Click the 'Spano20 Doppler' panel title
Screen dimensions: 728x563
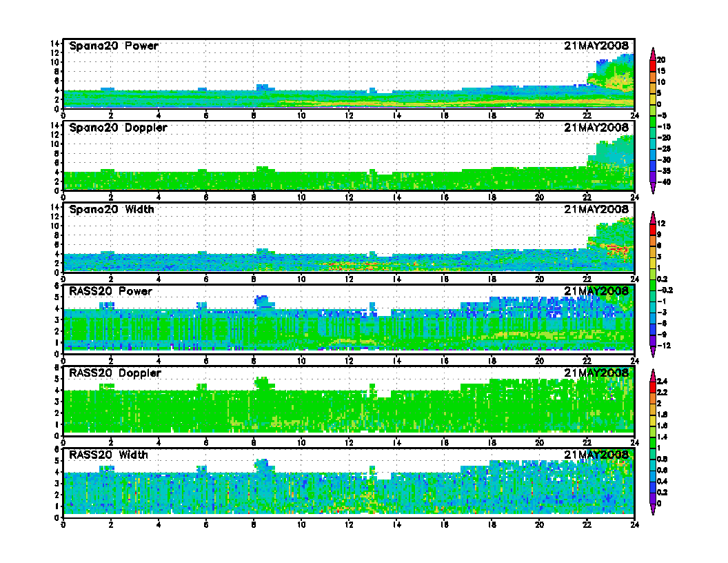coord(118,128)
